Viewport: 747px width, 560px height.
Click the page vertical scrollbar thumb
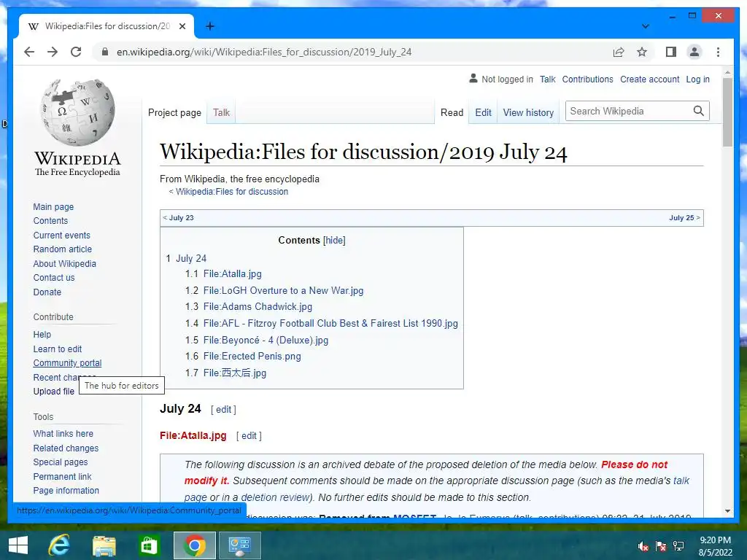coord(727,112)
